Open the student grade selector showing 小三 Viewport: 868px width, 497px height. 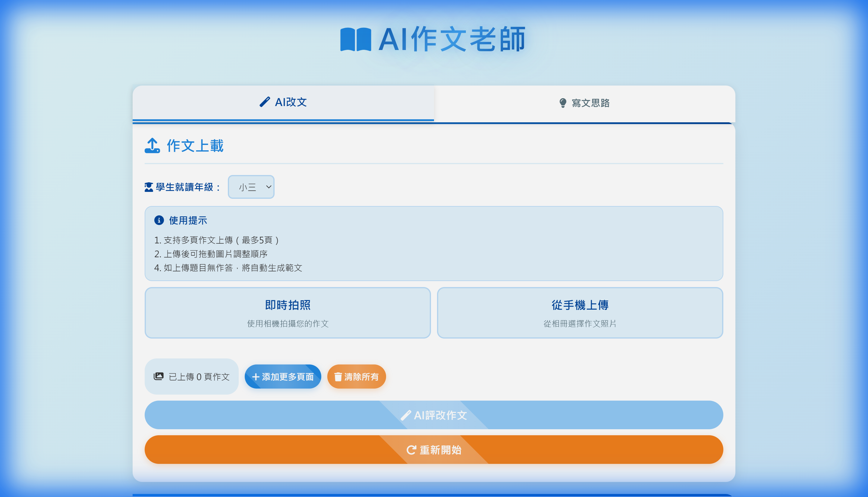(x=251, y=187)
